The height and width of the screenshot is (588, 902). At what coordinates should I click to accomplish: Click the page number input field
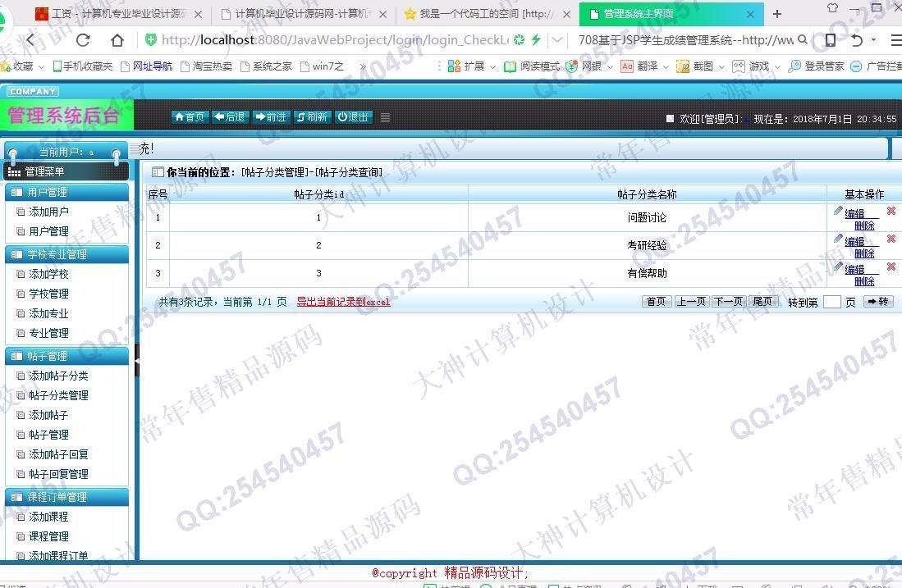coord(831,303)
